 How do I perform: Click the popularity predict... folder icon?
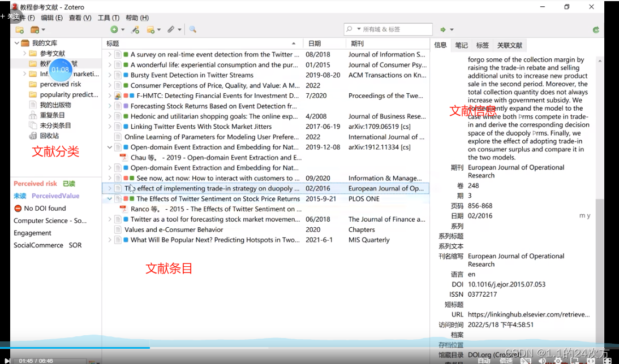pos(33,94)
